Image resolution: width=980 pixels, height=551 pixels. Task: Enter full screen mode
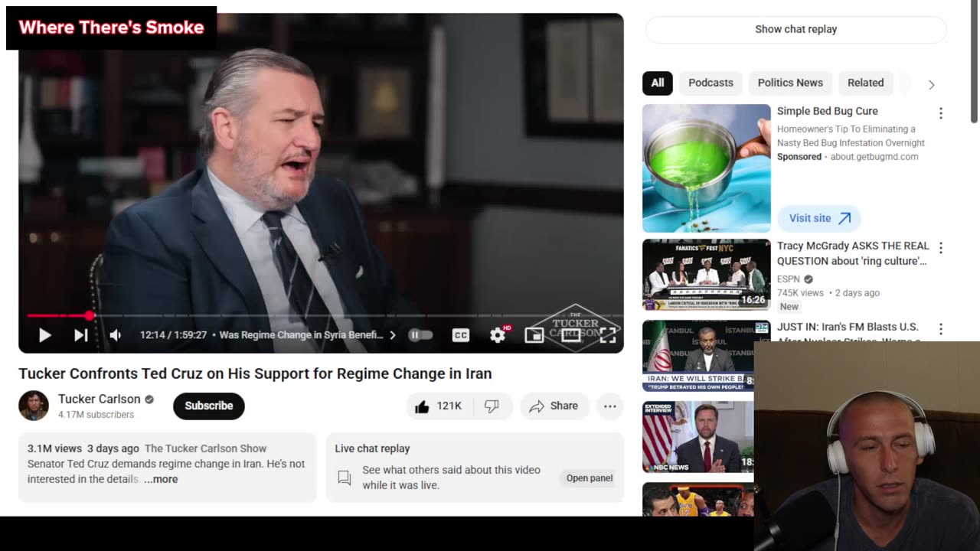[x=608, y=335]
